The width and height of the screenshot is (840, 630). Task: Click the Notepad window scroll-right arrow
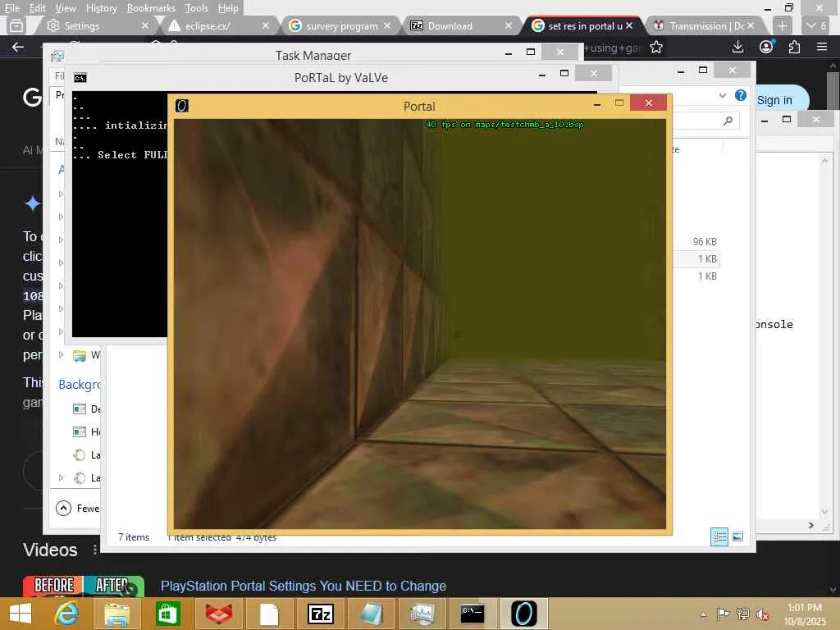point(811,526)
